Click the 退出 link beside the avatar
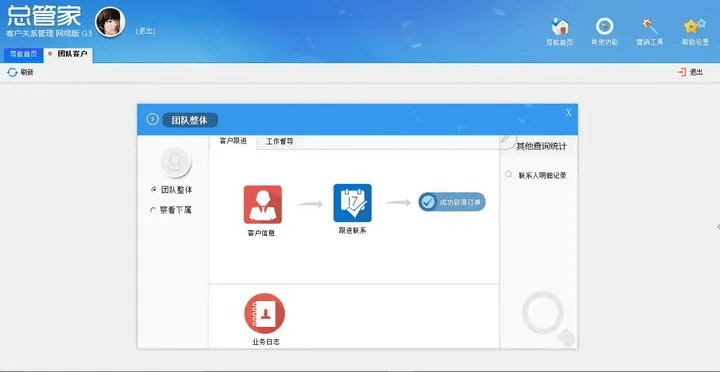This screenshot has width=720, height=372. 146,31
